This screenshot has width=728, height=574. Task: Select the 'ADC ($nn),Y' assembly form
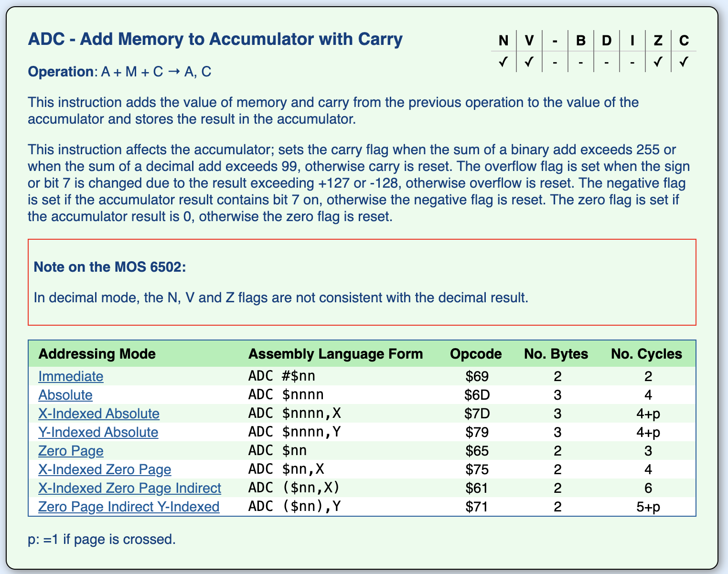coord(295,507)
